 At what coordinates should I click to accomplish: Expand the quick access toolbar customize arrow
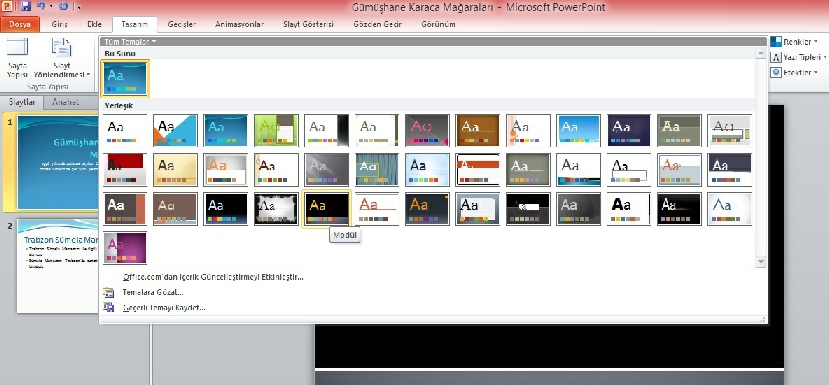(x=79, y=7)
